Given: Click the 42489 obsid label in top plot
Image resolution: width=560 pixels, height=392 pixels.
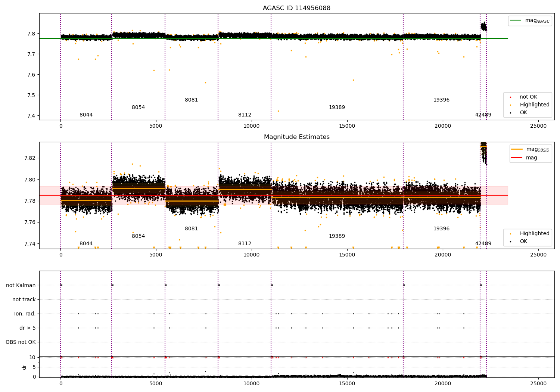Looking at the screenshot, I should 483,115.
